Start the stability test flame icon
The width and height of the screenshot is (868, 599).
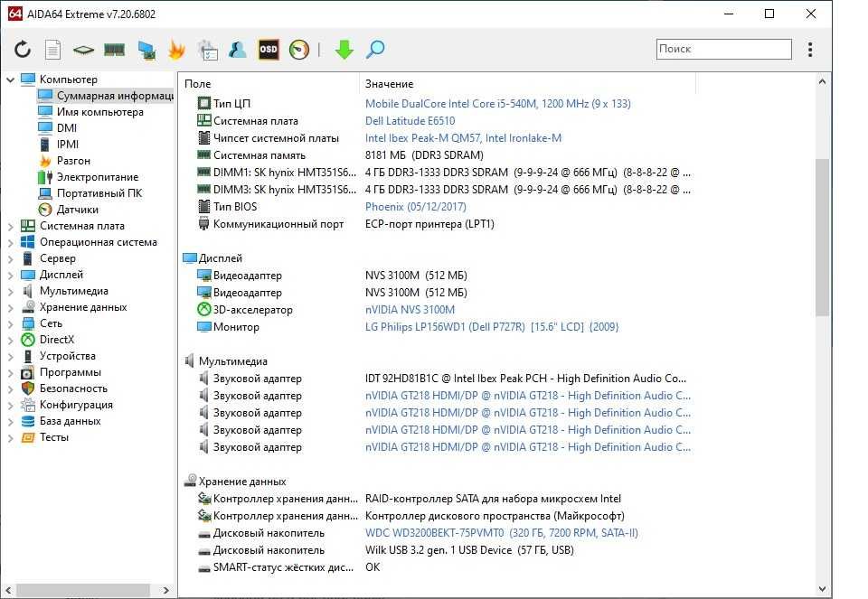[x=176, y=50]
